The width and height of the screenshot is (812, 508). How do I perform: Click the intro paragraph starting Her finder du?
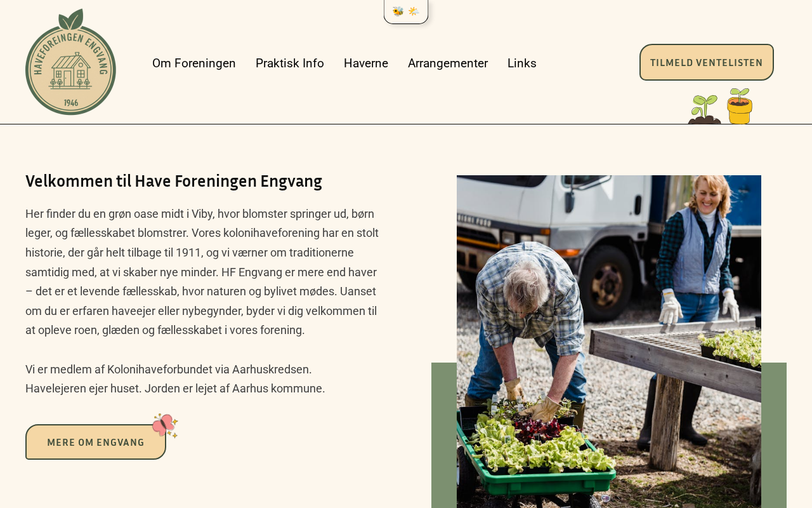(x=203, y=272)
